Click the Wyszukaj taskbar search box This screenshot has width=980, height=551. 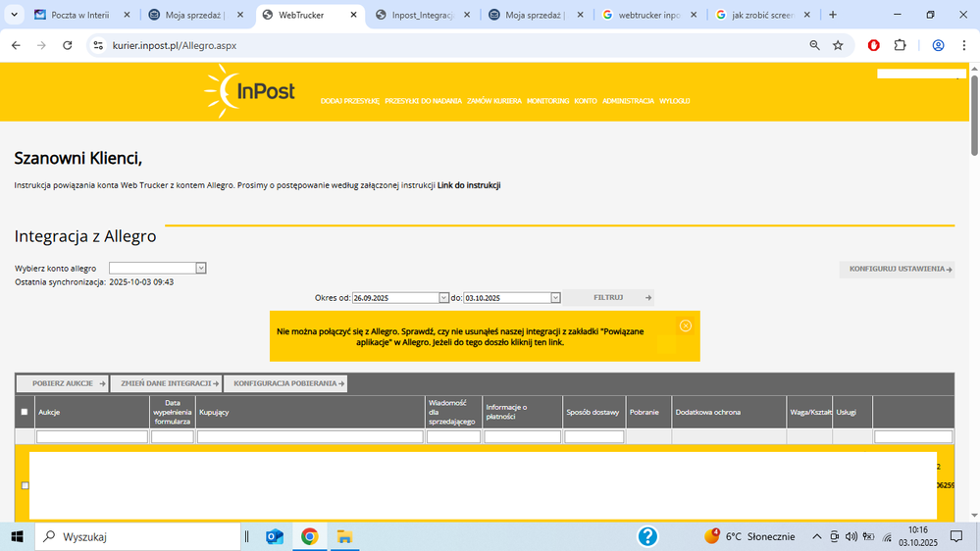(x=137, y=536)
